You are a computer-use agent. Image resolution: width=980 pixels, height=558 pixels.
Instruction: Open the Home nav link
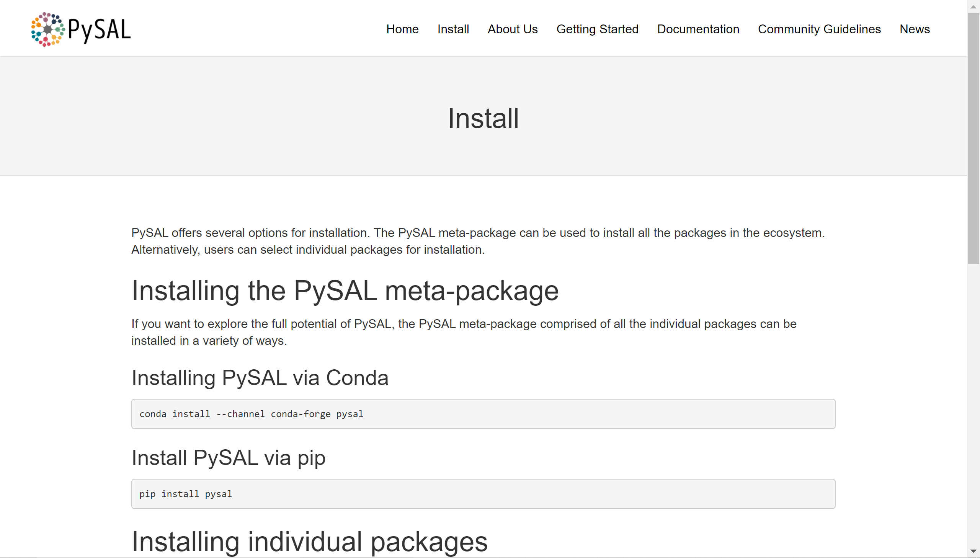tap(402, 29)
